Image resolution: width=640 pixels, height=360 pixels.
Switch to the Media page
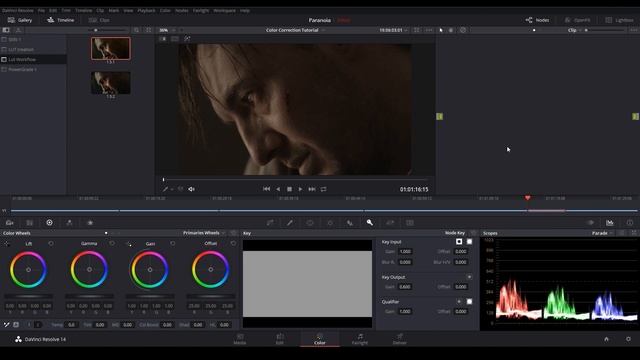point(240,339)
